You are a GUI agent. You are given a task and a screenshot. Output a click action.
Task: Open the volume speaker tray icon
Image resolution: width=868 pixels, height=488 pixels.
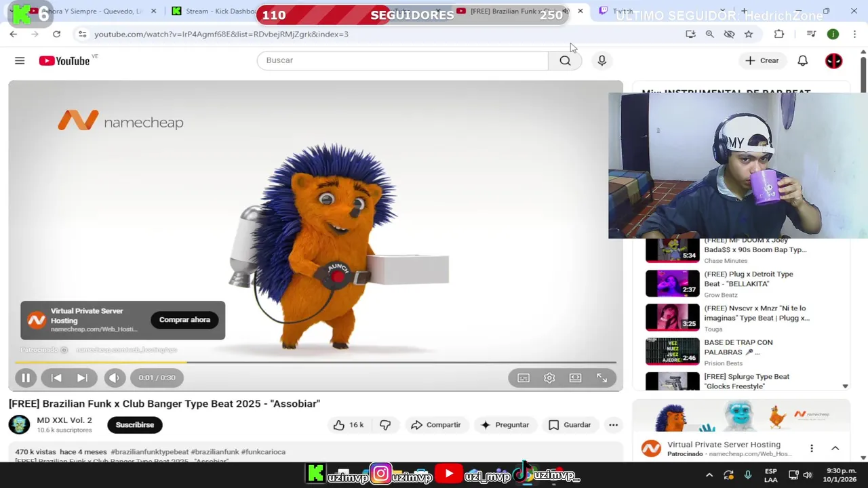[808, 475]
